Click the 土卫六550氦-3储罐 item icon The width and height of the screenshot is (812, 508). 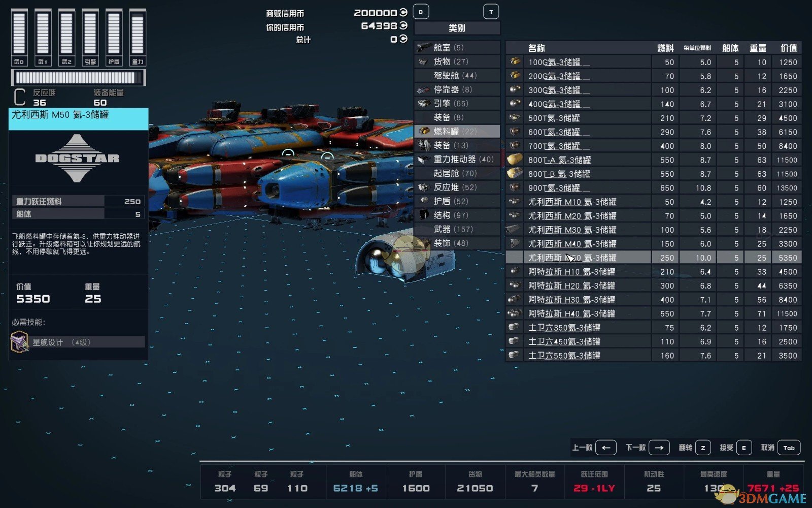point(515,355)
